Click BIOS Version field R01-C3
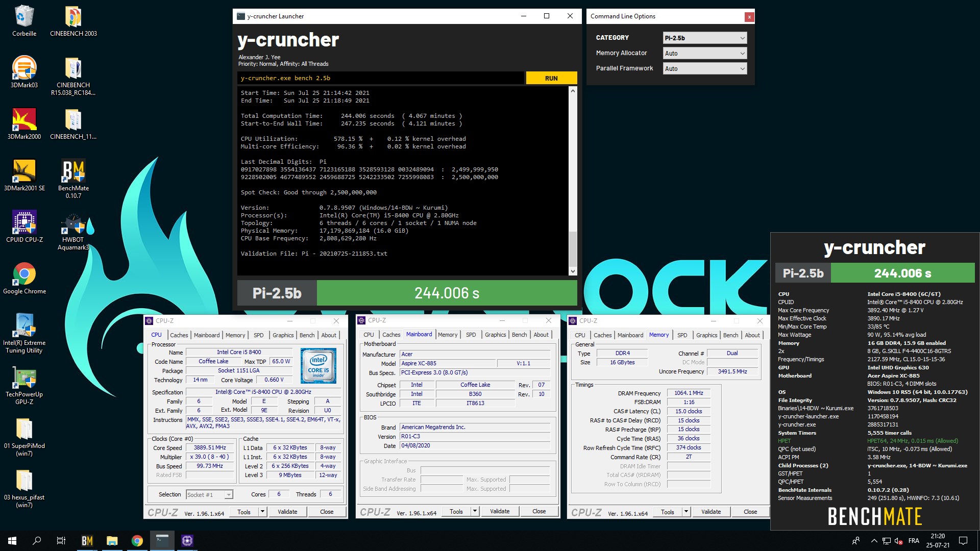This screenshot has height=551, width=980. [x=475, y=436]
